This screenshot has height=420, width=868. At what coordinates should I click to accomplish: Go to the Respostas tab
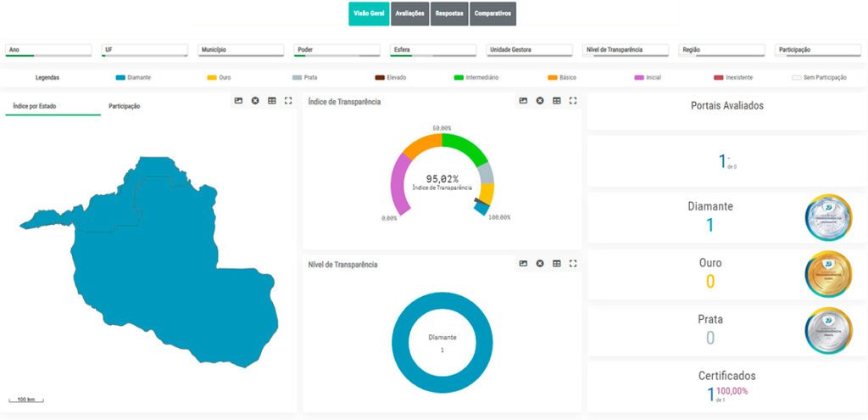[449, 14]
